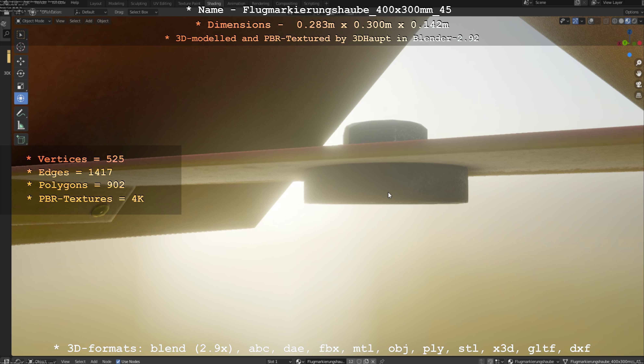Click material user count 12
644x364 pixels.
[x=351, y=361]
